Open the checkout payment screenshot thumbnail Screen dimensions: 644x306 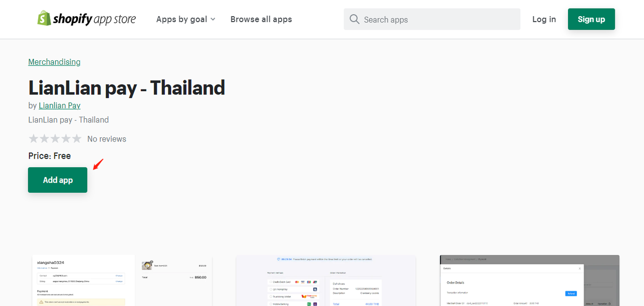click(x=122, y=280)
